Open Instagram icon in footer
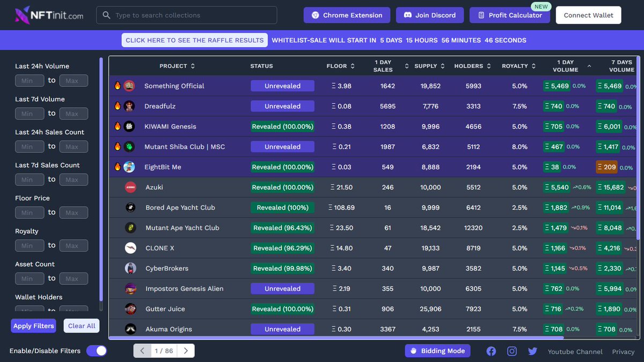 [512, 351]
